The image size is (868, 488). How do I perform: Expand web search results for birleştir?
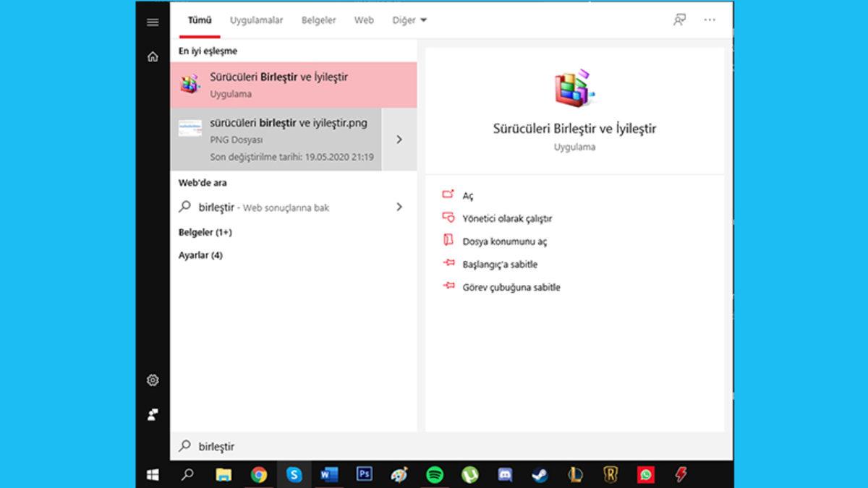coord(399,207)
